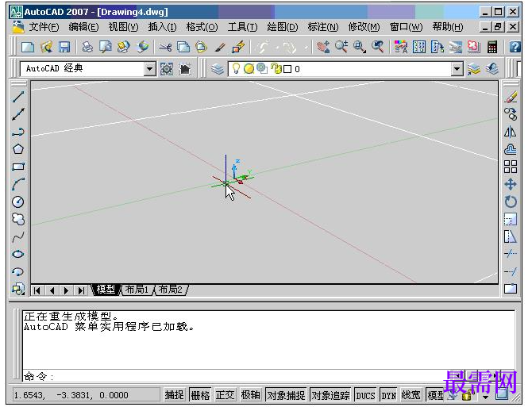The width and height of the screenshot is (532, 407).
Task: Select the Polyline tool
Action: (18, 132)
